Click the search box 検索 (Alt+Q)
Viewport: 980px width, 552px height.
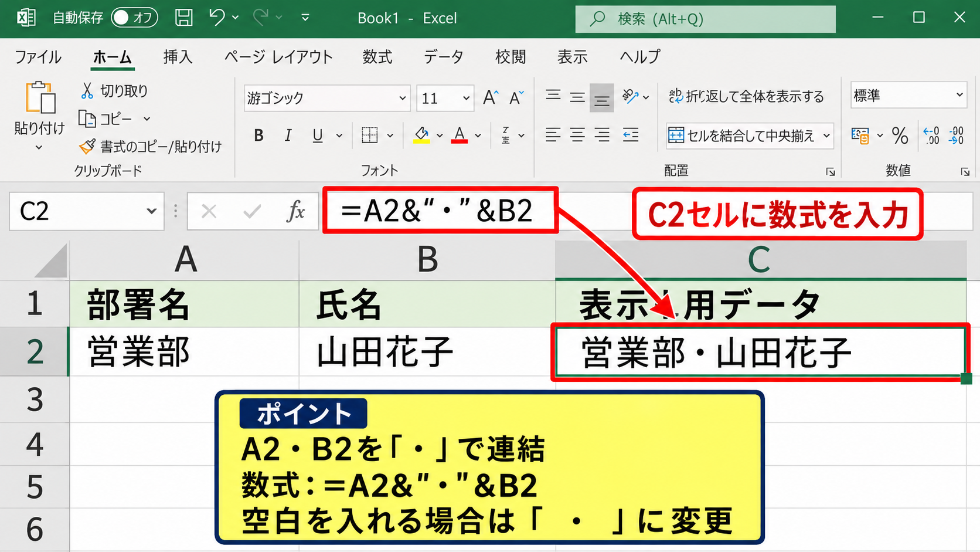pyautogui.click(x=705, y=19)
